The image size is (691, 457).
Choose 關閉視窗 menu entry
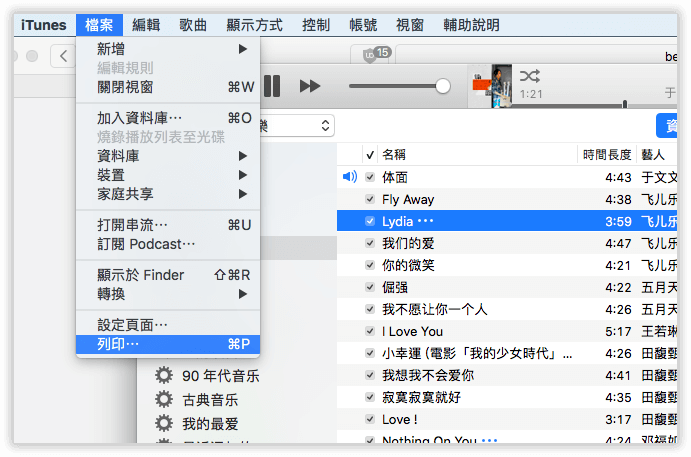[x=168, y=87]
